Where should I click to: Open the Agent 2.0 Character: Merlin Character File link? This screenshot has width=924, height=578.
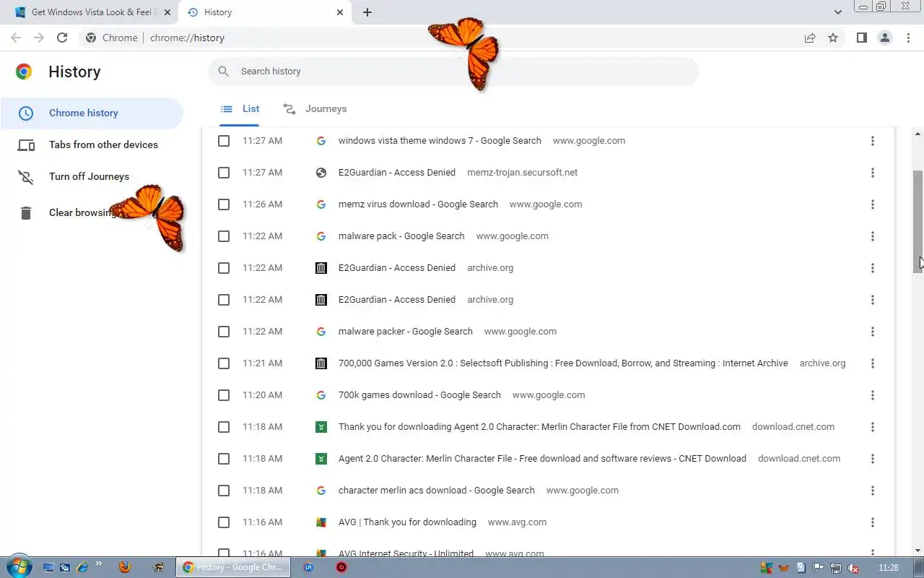click(542, 459)
